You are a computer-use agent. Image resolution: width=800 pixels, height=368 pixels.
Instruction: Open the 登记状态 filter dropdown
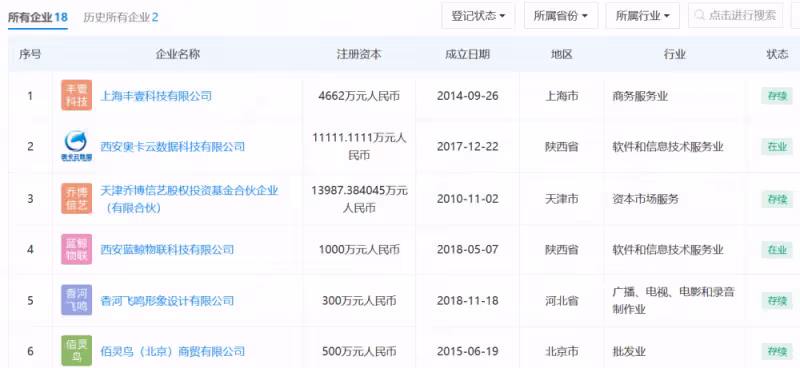tap(478, 16)
